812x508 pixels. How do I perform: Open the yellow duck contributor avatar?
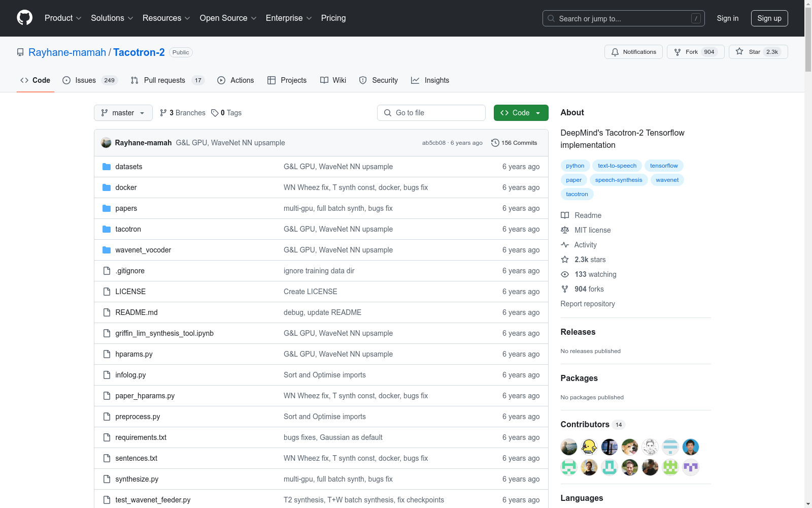pyautogui.click(x=589, y=447)
